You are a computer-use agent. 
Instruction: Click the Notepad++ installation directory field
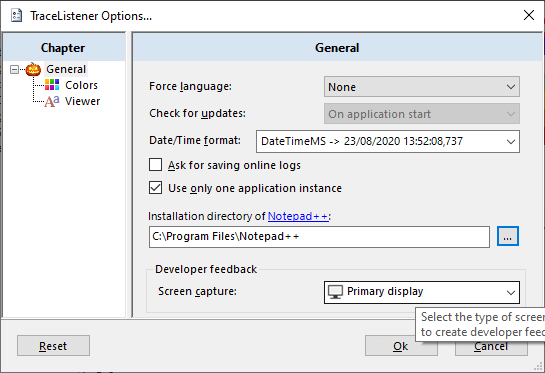(319, 237)
